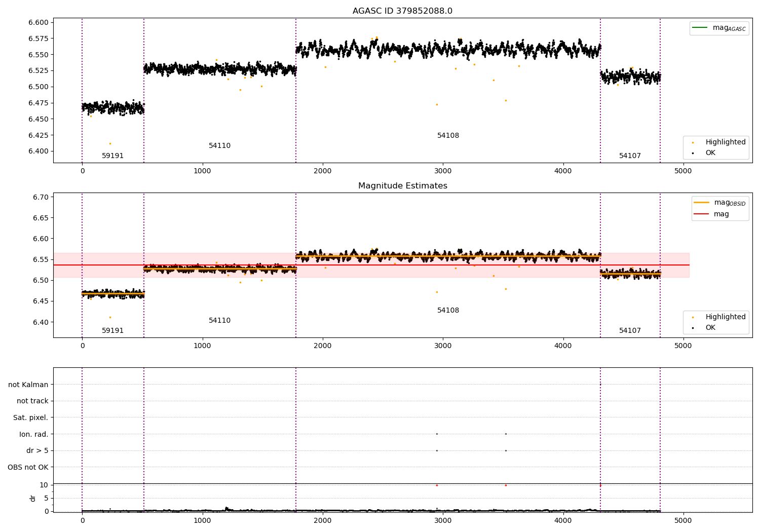Select obsid label 54108 in Magnitude Estimates plot
Screen dimensions: 760x532
448,311
